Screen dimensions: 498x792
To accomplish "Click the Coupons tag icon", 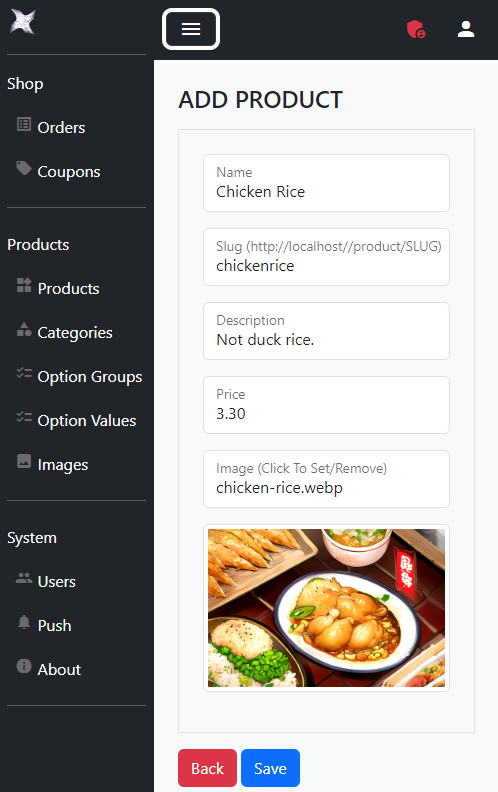I will click(24, 168).
